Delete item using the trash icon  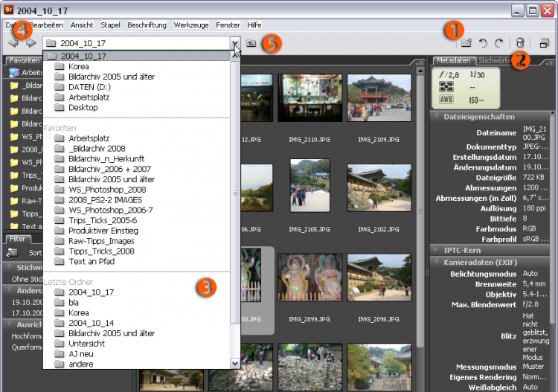520,43
